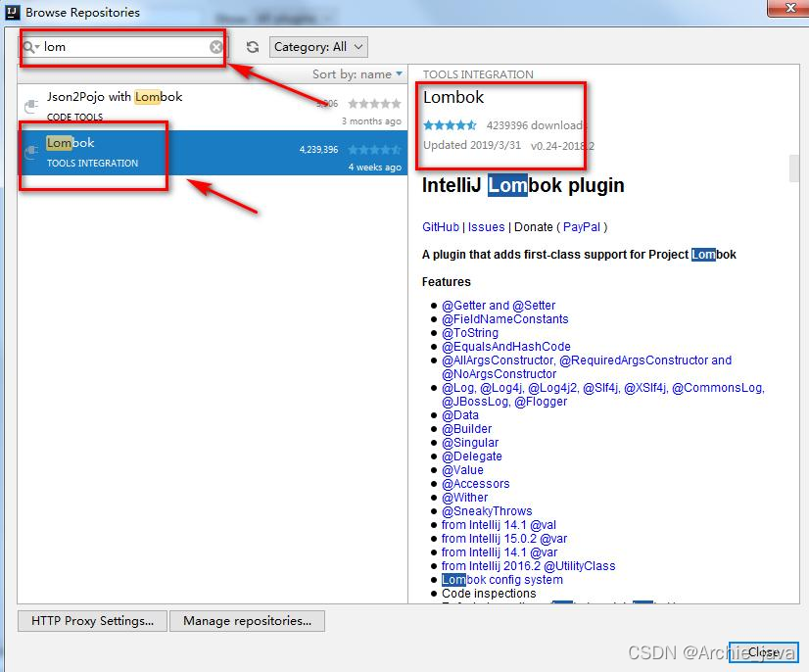
Task: Open the Sort by: name dropdown
Action: [x=357, y=74]
